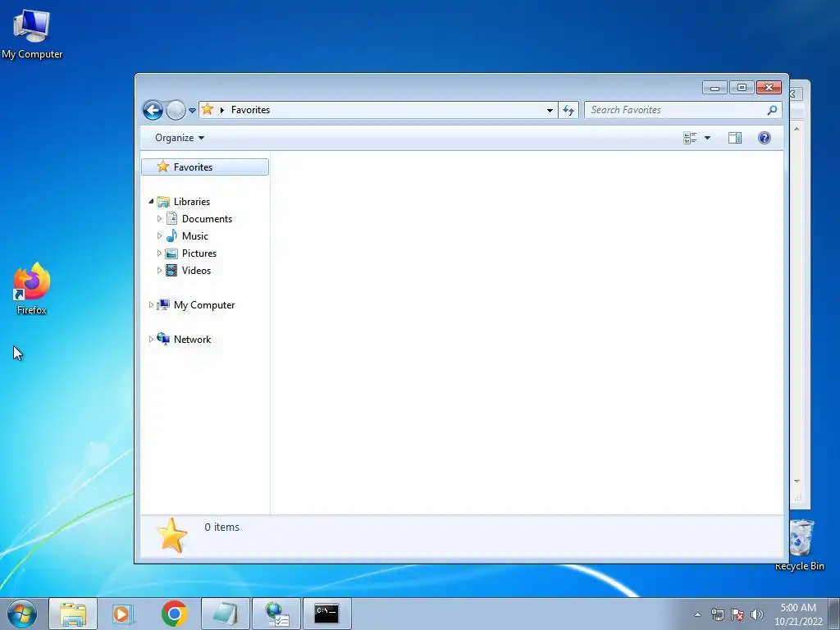
Task: Collapse the Libraries tree node
Action: (x=151, y=202)
